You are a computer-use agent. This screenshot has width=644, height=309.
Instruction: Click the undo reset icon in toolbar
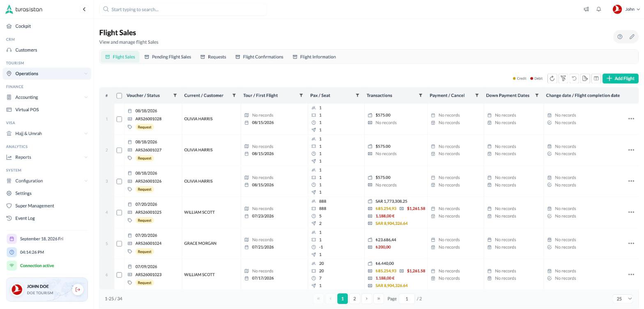pos(574,78)
